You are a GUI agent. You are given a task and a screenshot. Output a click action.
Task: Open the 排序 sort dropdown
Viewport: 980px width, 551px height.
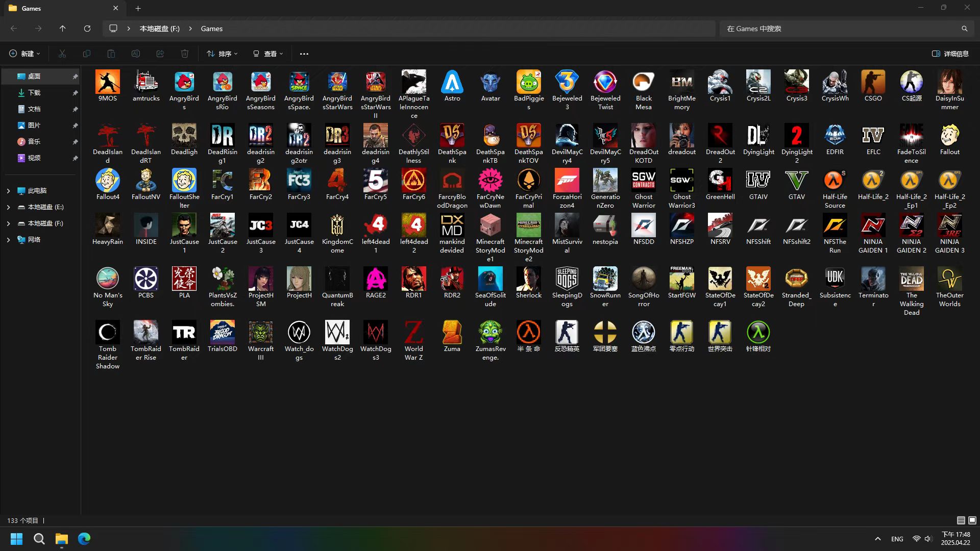222,54
